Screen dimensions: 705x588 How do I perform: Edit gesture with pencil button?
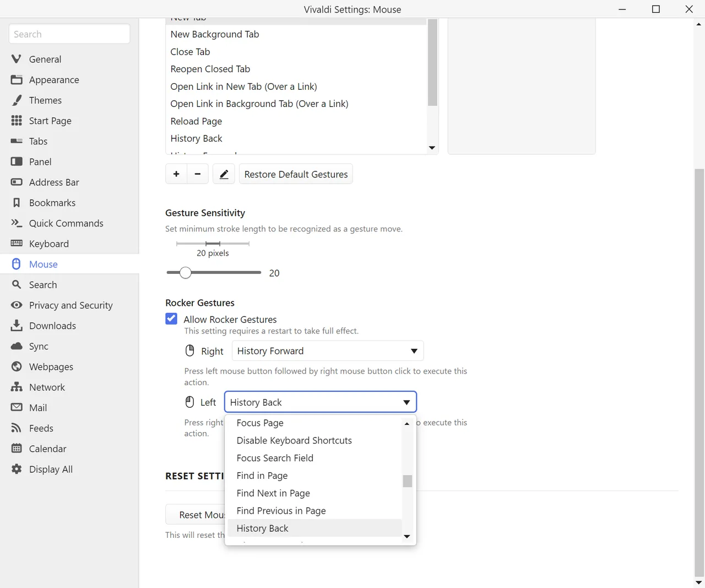point(224,174)
